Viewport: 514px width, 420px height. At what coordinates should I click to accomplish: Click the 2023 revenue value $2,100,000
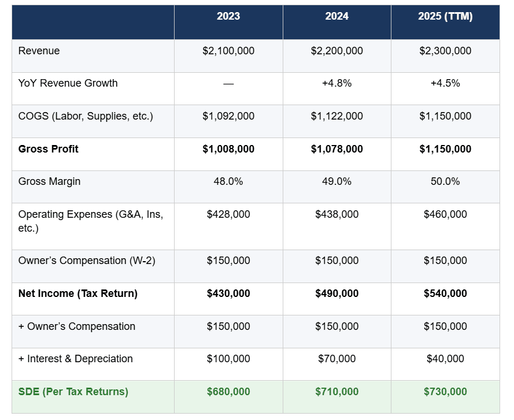click(x=228, y=51)
